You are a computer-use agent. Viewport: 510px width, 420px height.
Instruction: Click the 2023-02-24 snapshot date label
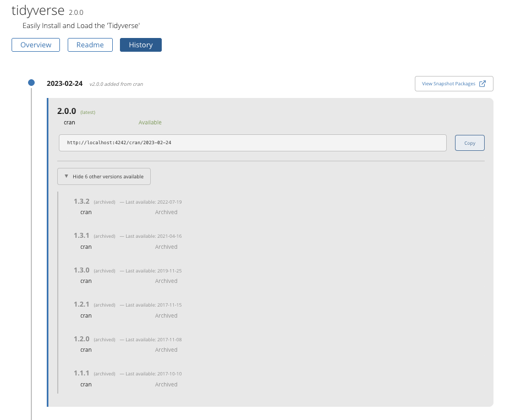(64, 84)
